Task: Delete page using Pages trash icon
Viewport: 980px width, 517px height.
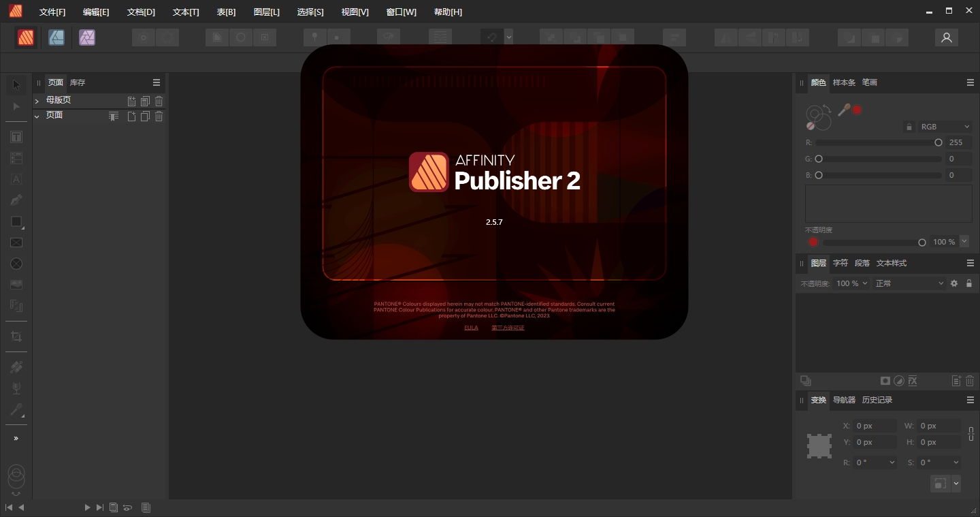Action: pos(159,116)
